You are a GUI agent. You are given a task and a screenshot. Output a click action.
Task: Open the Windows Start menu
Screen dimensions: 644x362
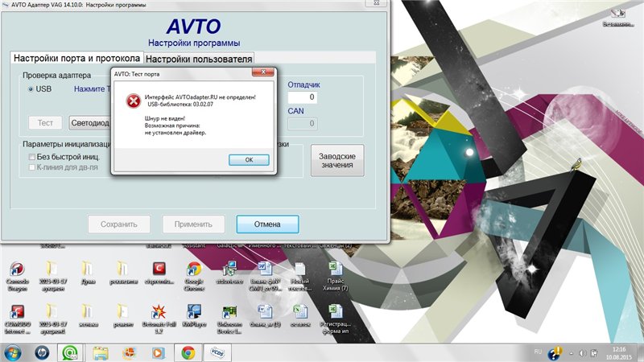tap(13, 352)
